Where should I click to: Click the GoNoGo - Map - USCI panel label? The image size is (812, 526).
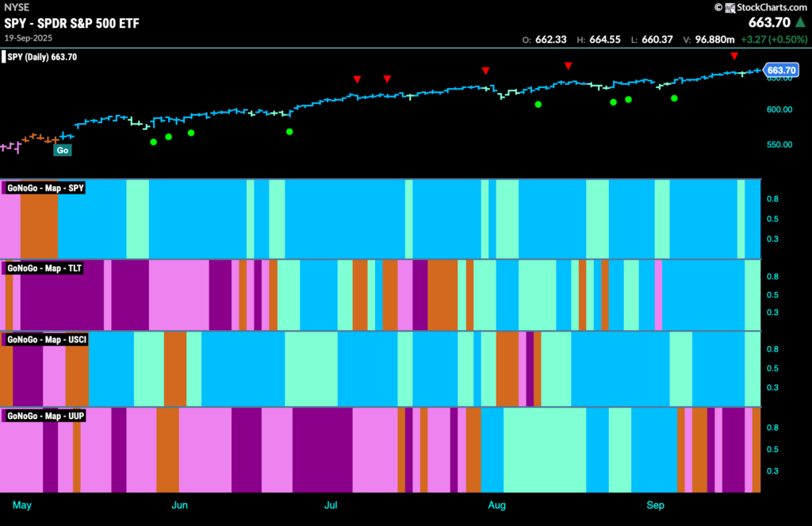[47, 340]
